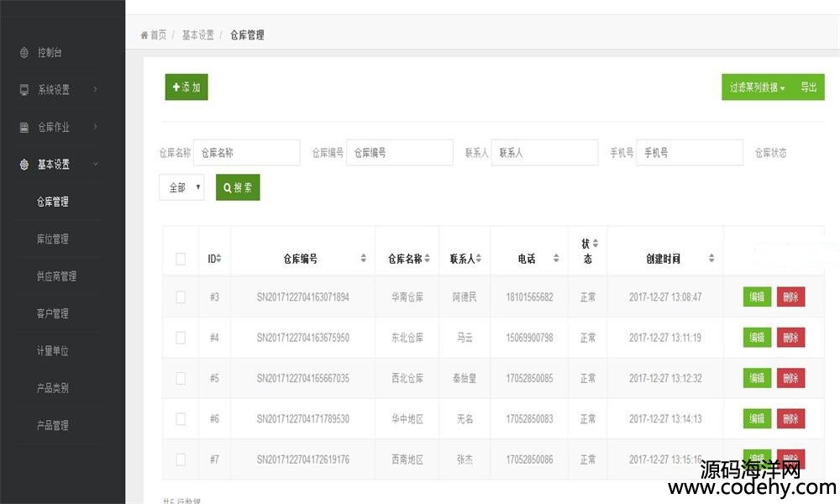Sort by 仓库编号 column sort icon
Image resolution: width=840 pixels, height=504 pixels.
[x=364, y=258]
